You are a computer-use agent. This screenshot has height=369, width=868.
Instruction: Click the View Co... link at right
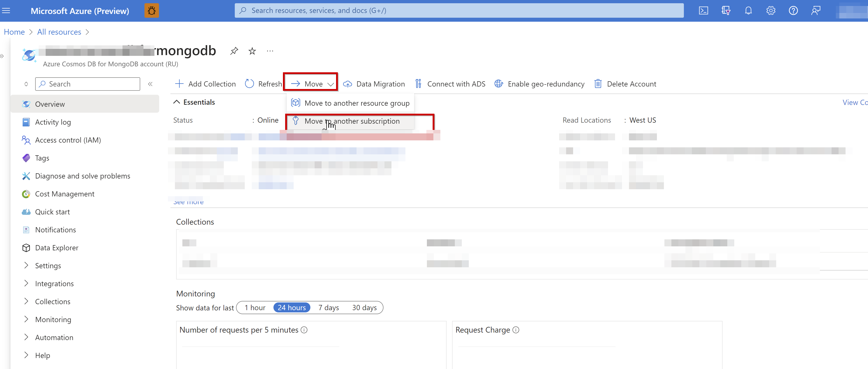(x=855, y=103)
